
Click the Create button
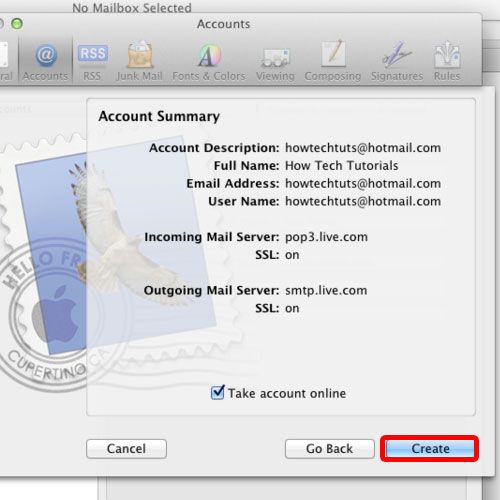point(430,449)
